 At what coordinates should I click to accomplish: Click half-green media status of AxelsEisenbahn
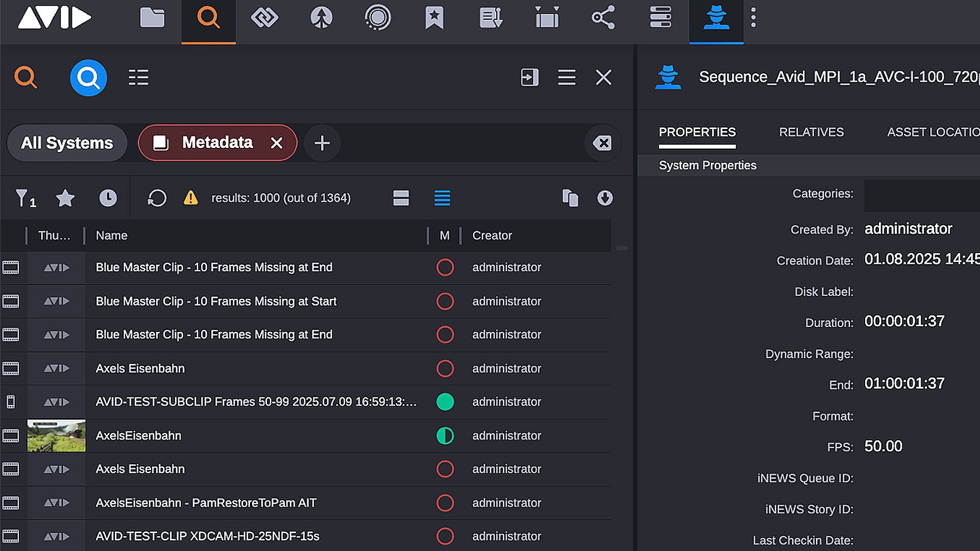445,436
